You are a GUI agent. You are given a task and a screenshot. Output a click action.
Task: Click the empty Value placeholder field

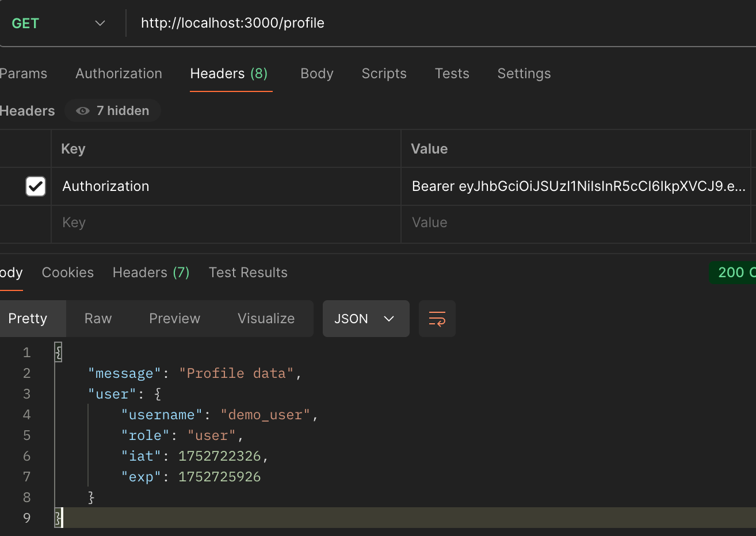(576, 223)
